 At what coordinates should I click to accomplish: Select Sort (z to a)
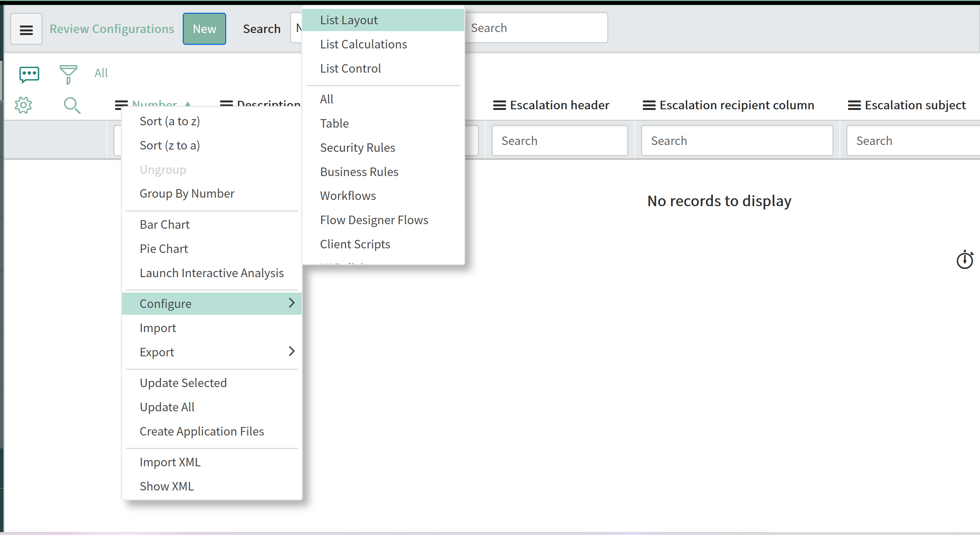click(x=170, y=146)
